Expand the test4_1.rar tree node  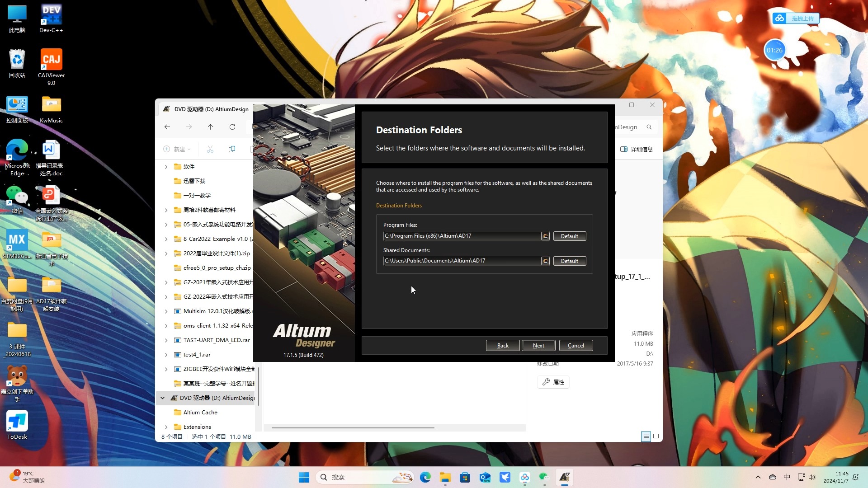coord(166,355)
